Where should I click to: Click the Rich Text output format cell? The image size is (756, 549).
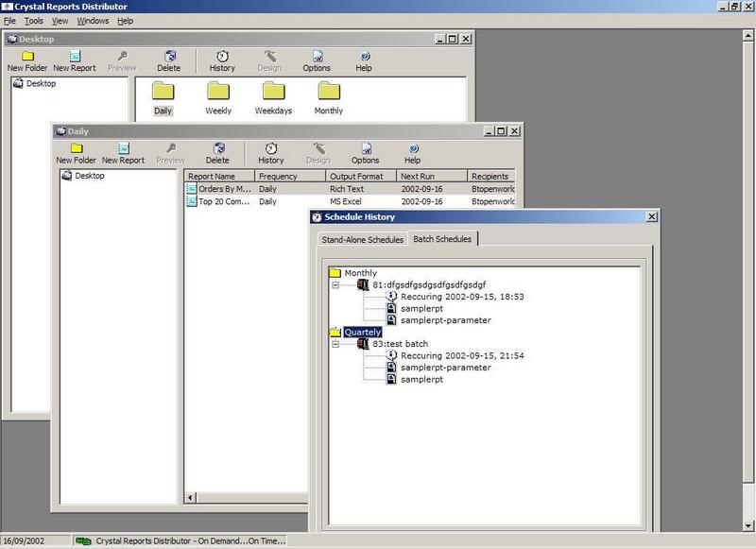[x=347, y=189]
